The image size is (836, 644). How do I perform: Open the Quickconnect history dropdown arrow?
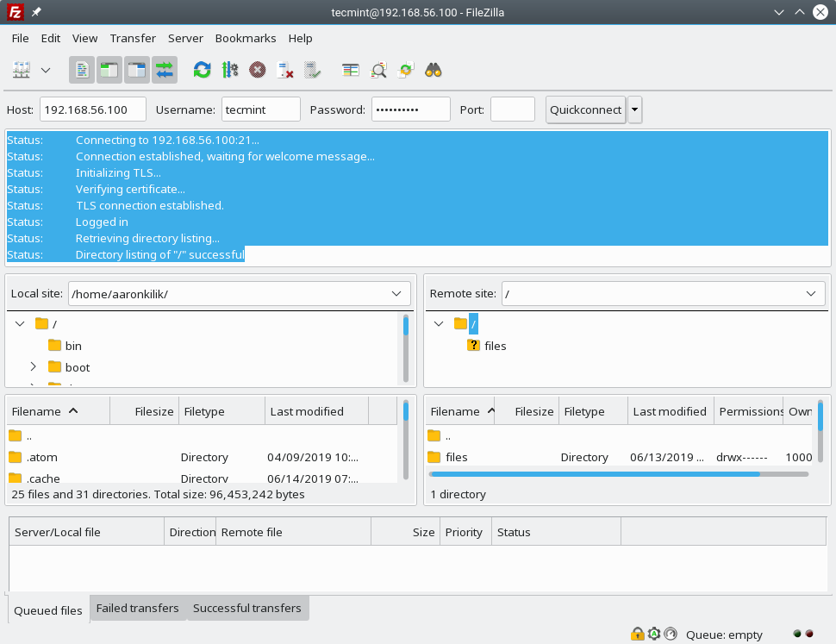(635, 109)
